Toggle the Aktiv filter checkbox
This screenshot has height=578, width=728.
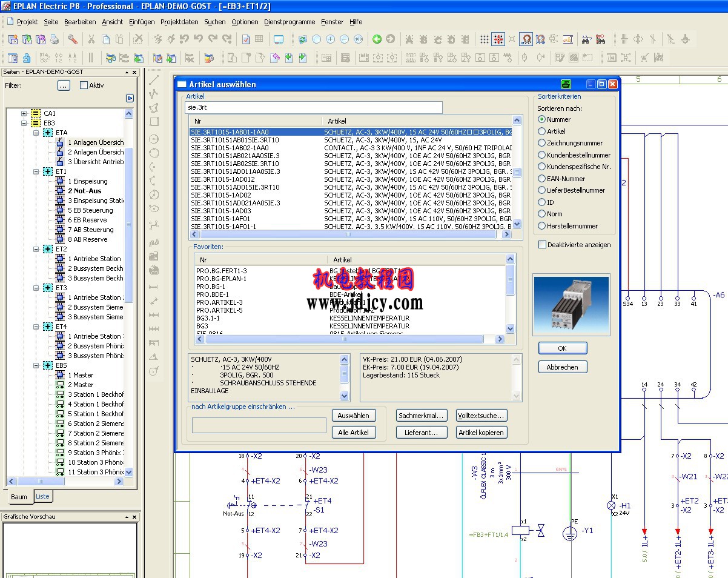click(84, 85)
